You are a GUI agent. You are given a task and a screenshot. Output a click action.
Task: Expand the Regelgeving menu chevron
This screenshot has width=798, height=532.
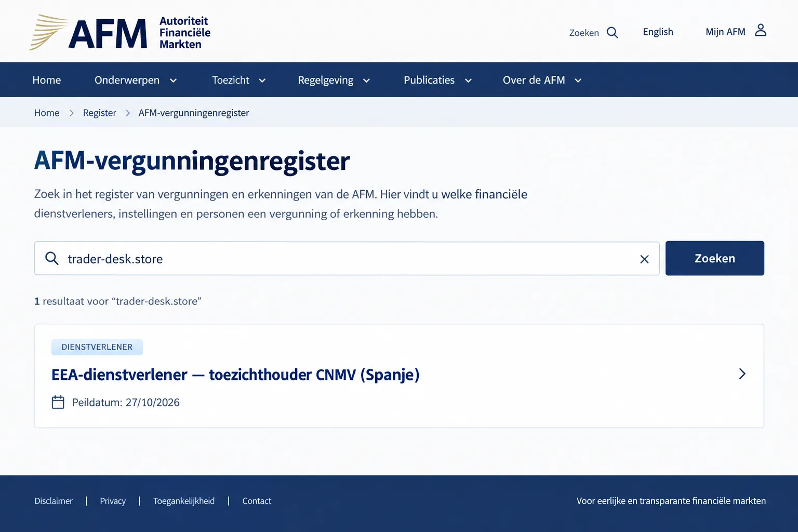click(x=366, y=81)
